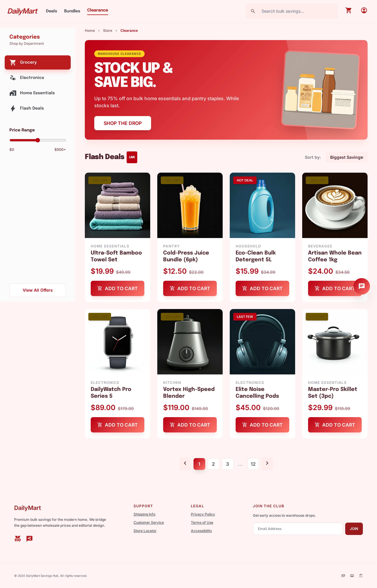Open the Bundles navigation tab
Image resolution: width=377 pixels, height=588 pixels.
pyautogui.click(x=72, y=11)
